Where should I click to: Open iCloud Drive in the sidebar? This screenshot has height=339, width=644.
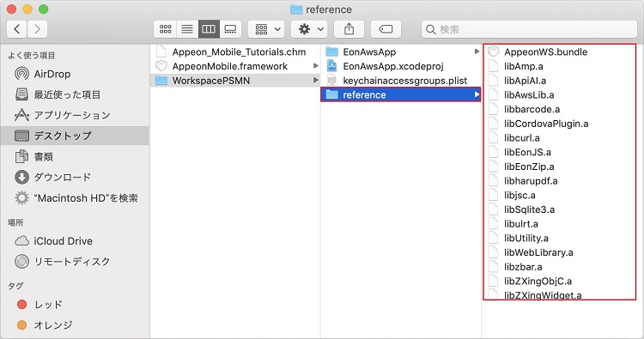[x=75, y=241]
